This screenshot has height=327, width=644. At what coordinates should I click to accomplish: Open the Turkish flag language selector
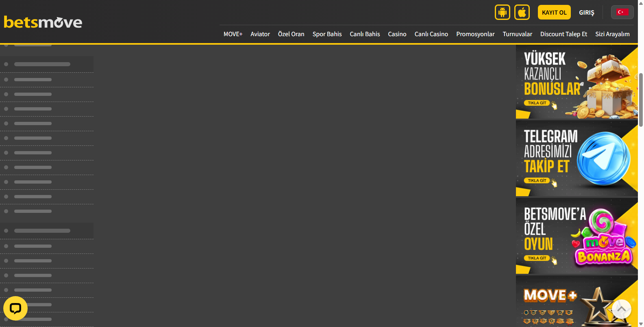[622, 12]
